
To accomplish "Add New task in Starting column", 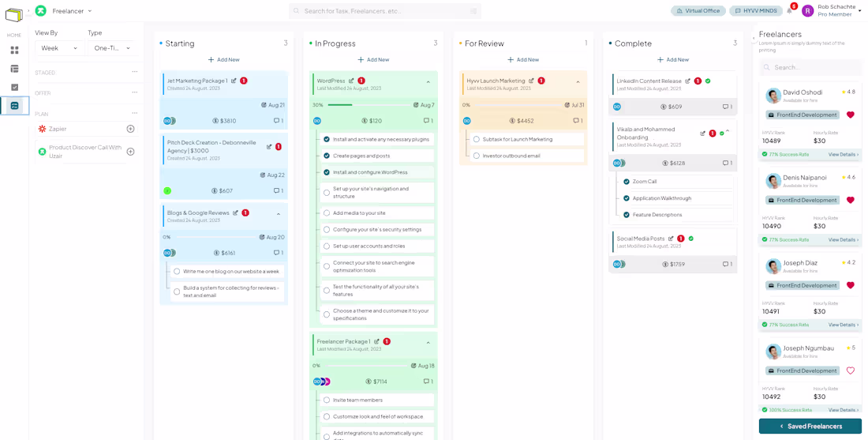I will (x=223, y=59).
